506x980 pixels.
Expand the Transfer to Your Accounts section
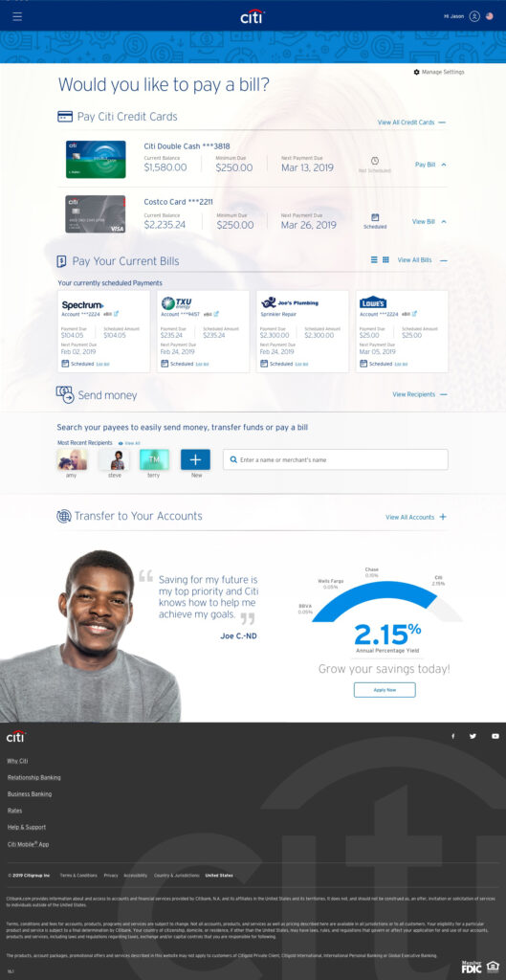(443, 517)
